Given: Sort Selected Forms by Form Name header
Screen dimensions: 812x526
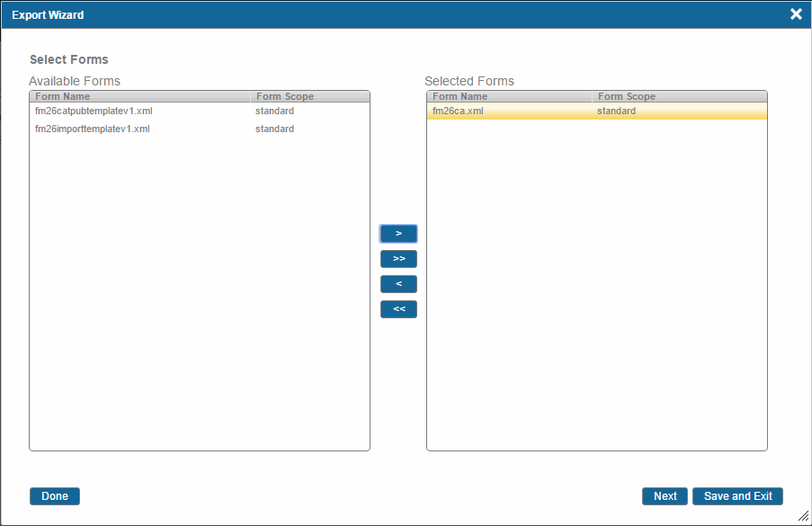Looking at the screenshot, I should [509, 96].
